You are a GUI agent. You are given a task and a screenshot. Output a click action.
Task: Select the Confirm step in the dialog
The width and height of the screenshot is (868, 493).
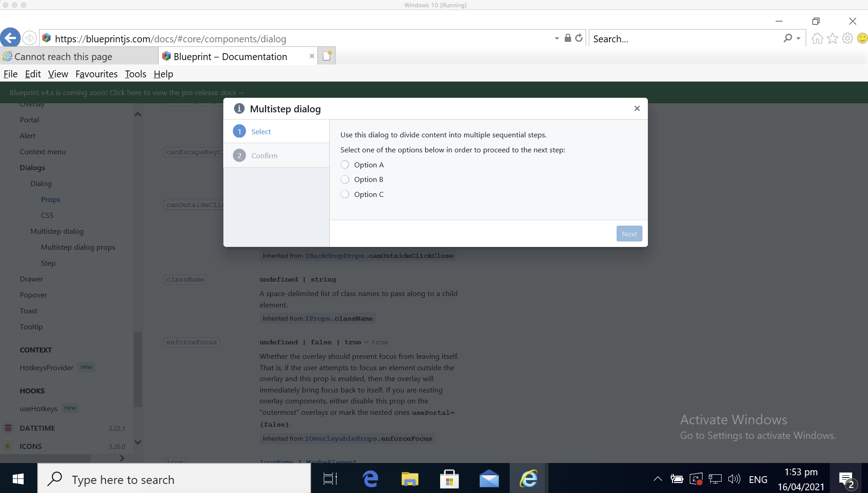pyautogui.click(x=276, y=156)
